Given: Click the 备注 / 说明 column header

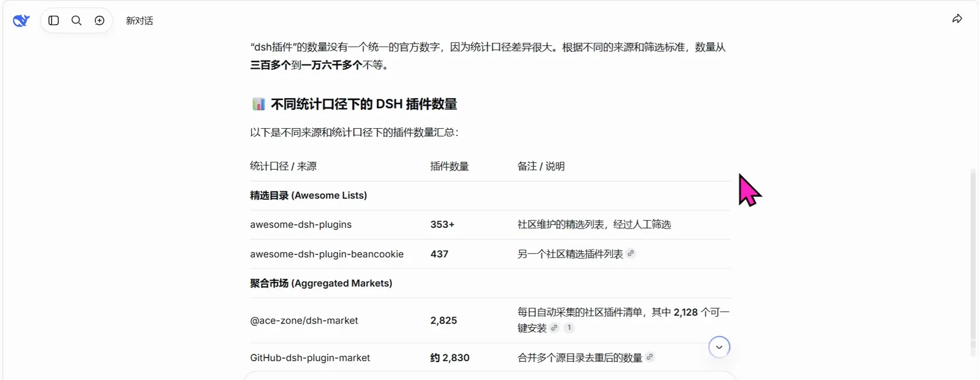Looking at the screenshot, I should coord(541,166).
